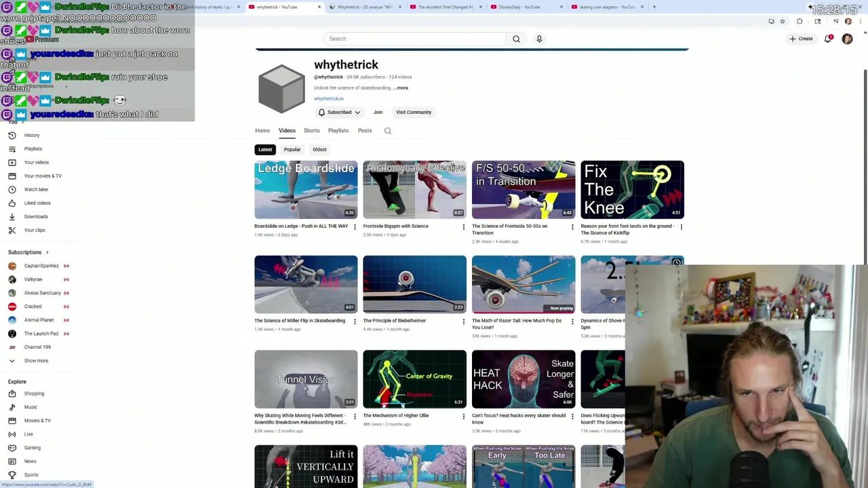Open Alveus Sanctuary subscription channel
Screen dimensions: 868x488
coord(42,293)
